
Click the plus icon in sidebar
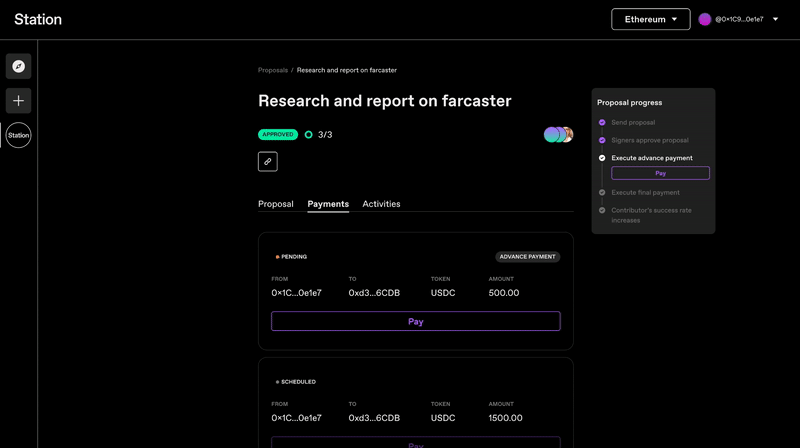click(x=18, y=101)
